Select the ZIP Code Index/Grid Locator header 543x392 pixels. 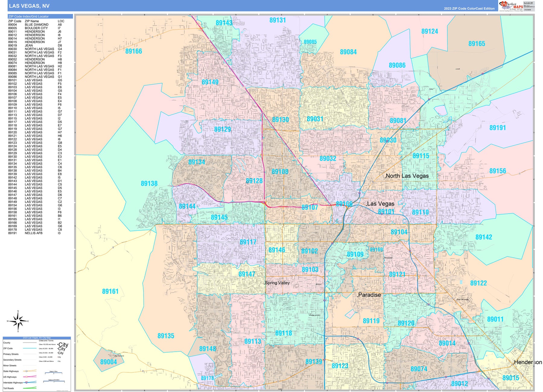click(x=40, y=16)
